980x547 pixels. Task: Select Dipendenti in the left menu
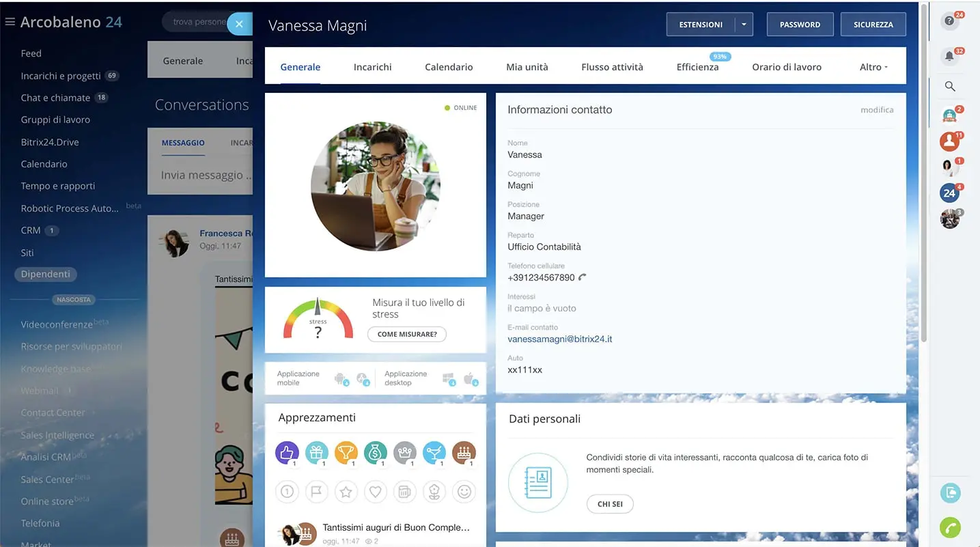[46, 274]
